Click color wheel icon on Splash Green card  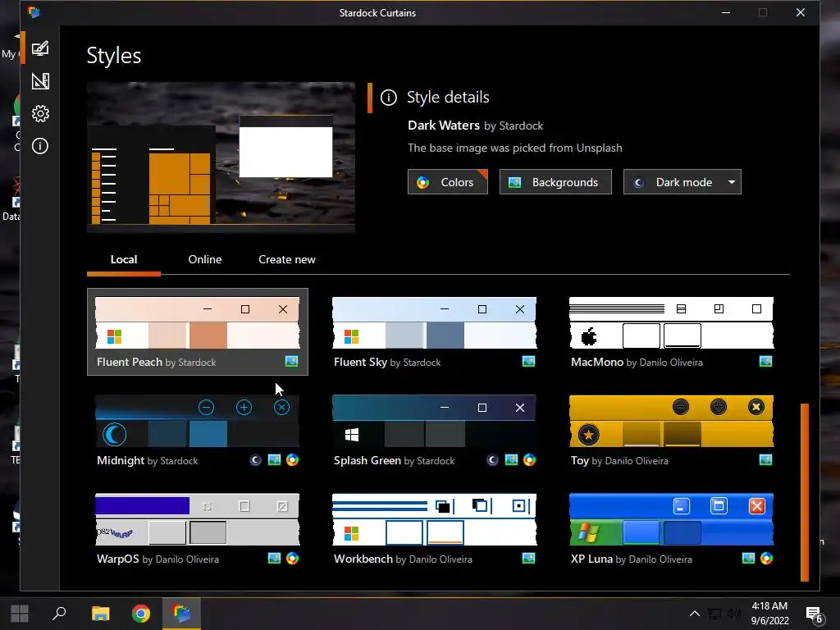[529, 460]
